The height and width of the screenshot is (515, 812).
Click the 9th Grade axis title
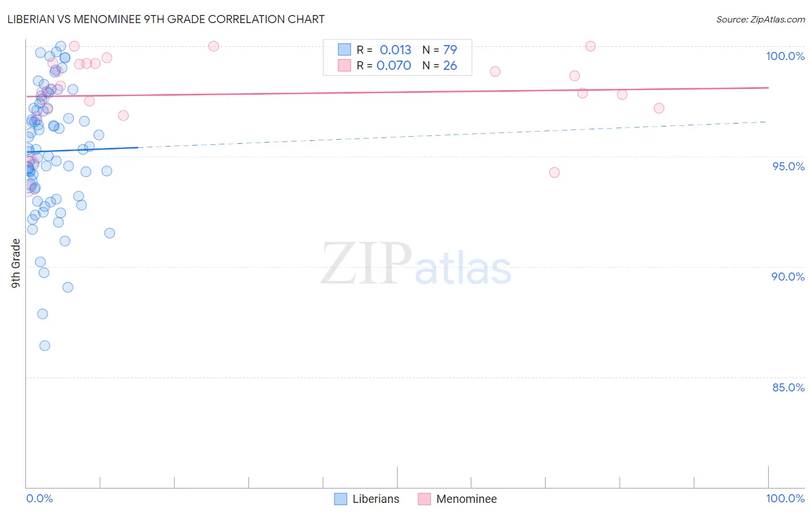(x=16, y=263)
